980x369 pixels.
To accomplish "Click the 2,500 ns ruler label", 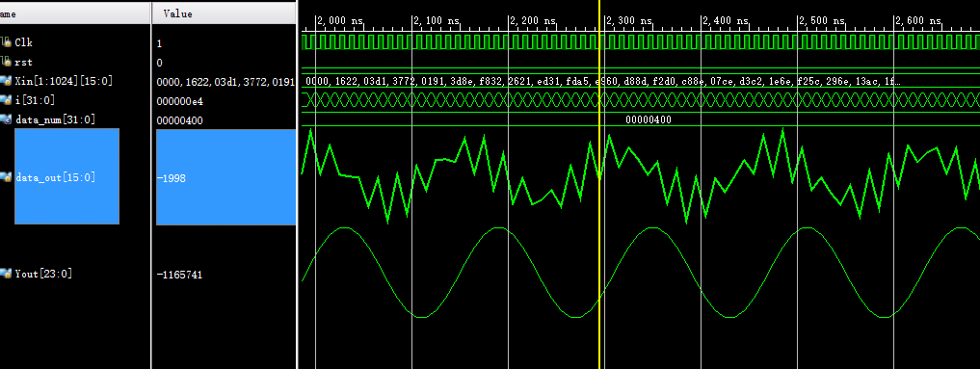I will tap(822, 20).
